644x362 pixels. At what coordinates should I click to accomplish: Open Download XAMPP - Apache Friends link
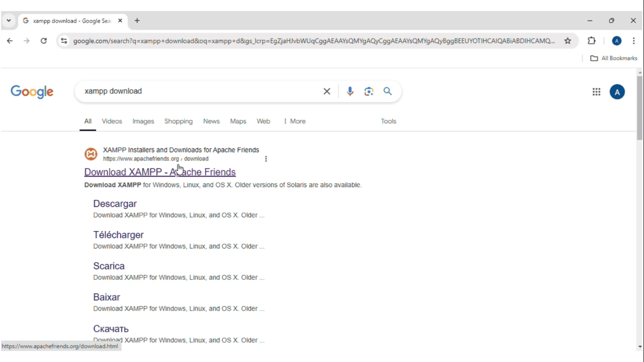tap(160, 172)
